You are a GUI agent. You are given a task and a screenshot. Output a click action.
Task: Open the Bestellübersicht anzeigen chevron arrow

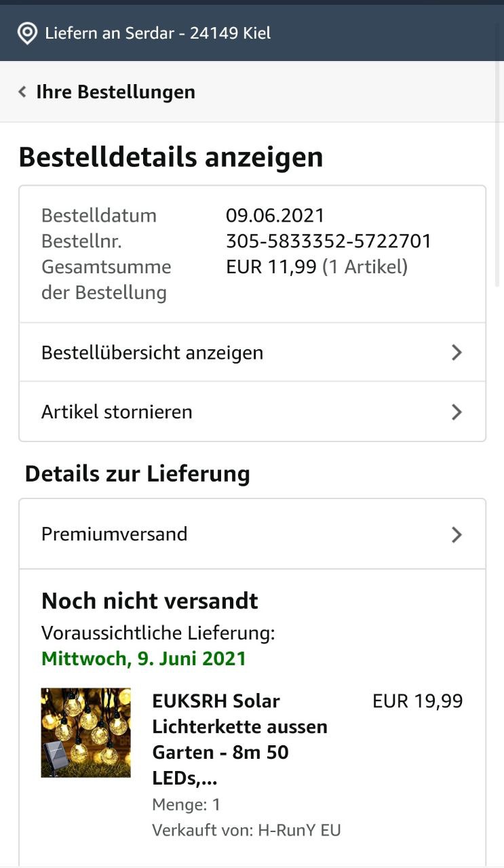coord(457,353)
